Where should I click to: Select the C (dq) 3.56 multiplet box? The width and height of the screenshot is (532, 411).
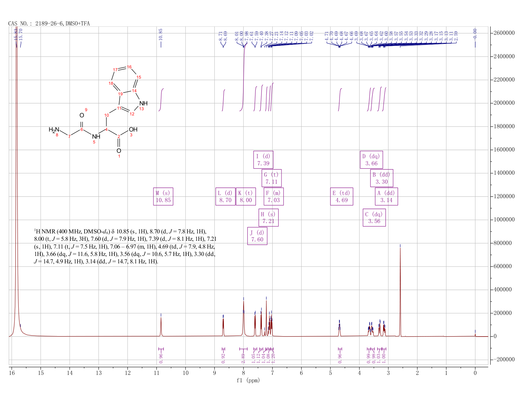(374, 218)
